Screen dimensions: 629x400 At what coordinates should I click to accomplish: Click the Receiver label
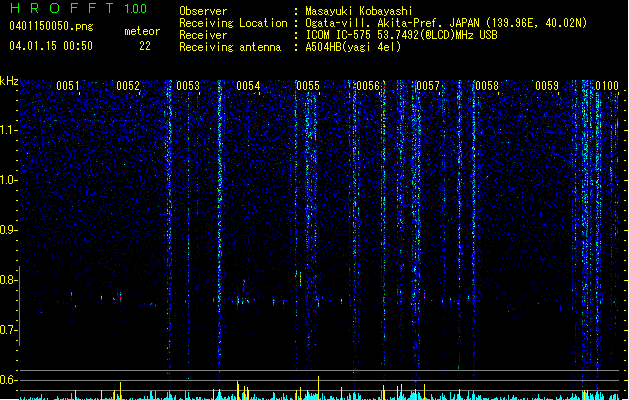coord(203,35)
